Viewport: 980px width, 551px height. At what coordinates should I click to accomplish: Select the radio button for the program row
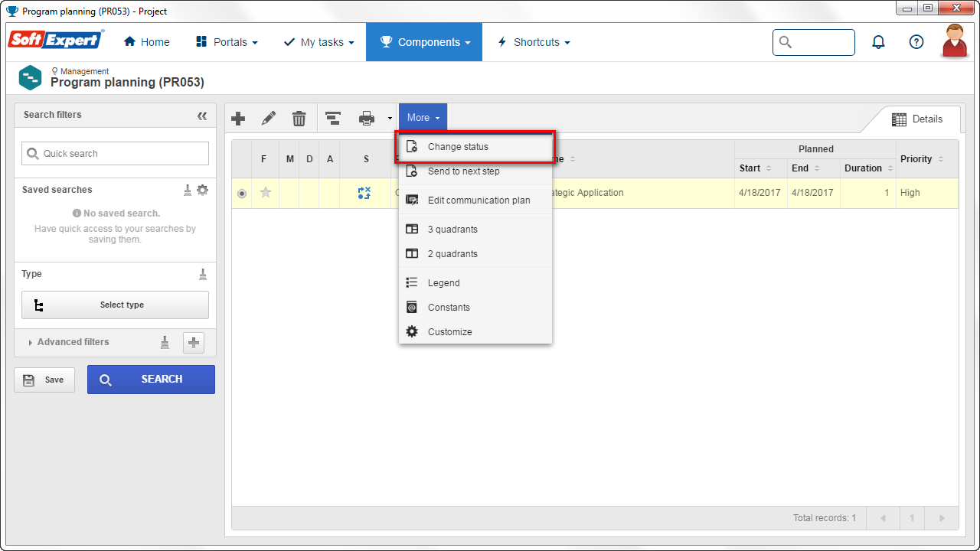point(242,194)
